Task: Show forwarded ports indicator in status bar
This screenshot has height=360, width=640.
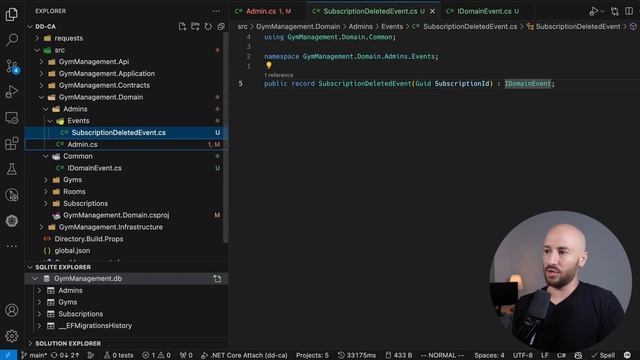Action: (186, 355)
